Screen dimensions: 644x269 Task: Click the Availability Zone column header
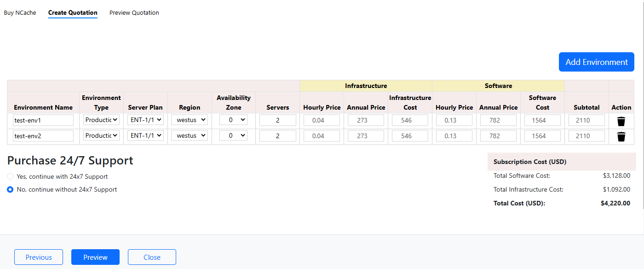[x=234, y=102]
